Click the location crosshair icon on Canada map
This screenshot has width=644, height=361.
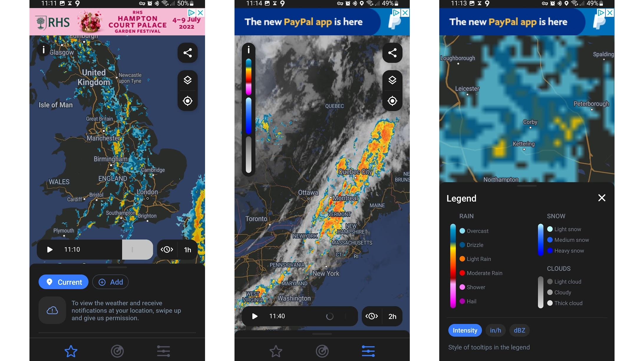tap(392, 101)
